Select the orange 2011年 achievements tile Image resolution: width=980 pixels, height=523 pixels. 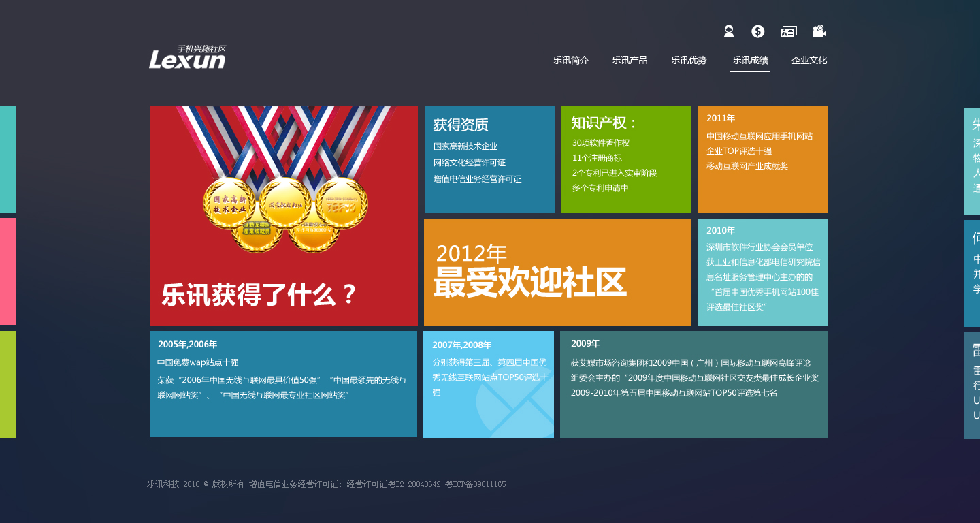tap(763, 160)
